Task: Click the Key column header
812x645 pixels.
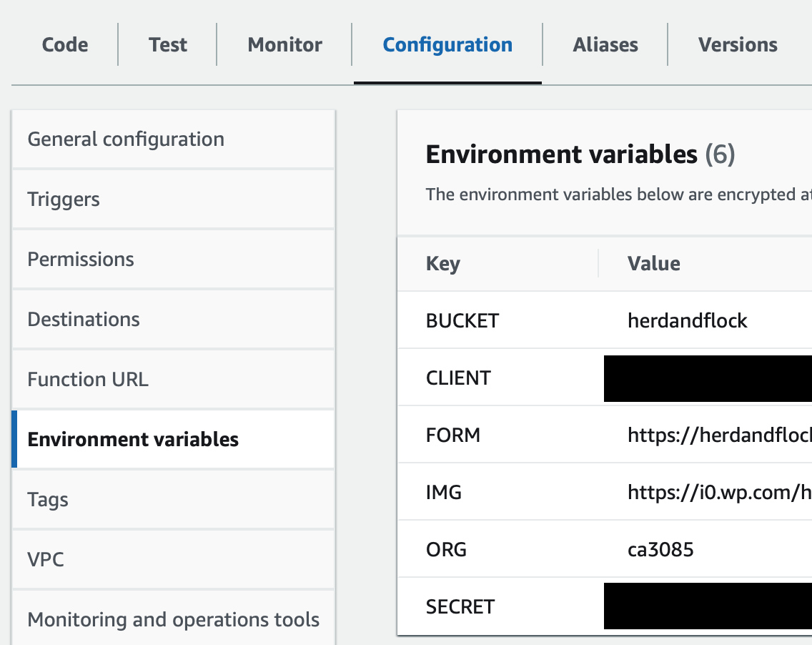Action: tap(443, 263)
